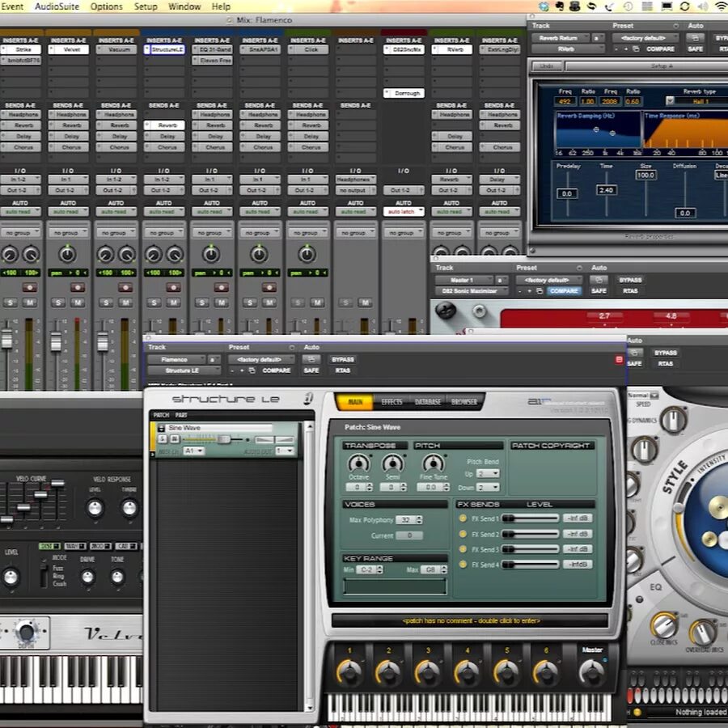Mute the StructureLE track
The width and height of the screenshot is (728, 728).
(x=174, y=303)
